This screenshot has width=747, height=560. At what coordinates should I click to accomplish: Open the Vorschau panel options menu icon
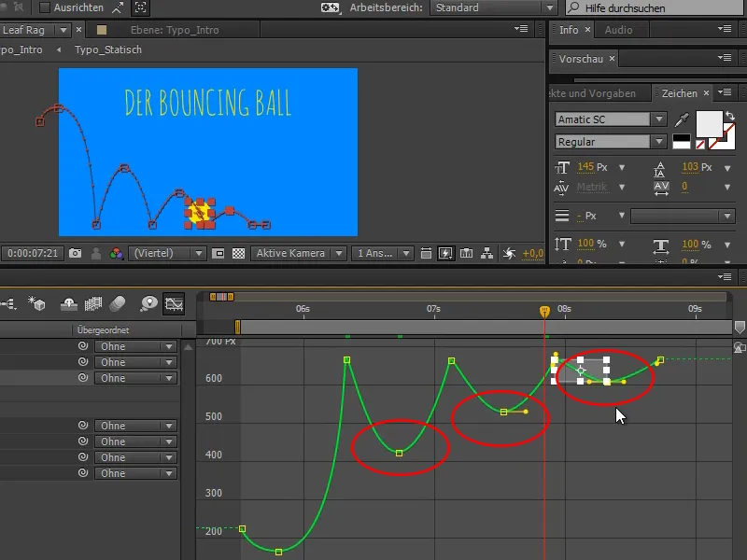(725, 58)
